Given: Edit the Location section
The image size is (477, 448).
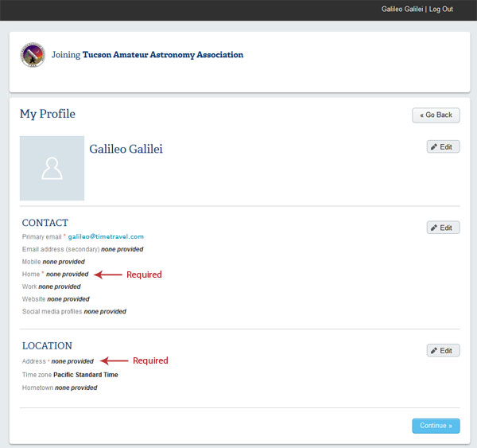Looking at the screenshot, I should (x=444, y=351).
